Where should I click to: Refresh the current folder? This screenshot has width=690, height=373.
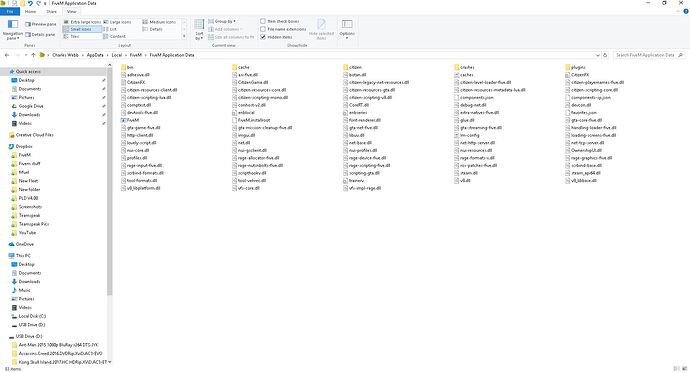605,55
